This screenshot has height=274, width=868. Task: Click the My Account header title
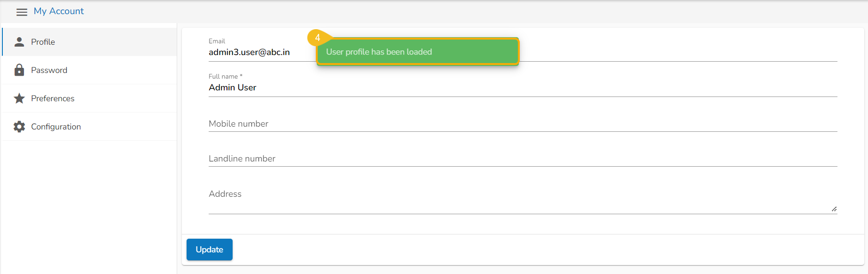59,11
